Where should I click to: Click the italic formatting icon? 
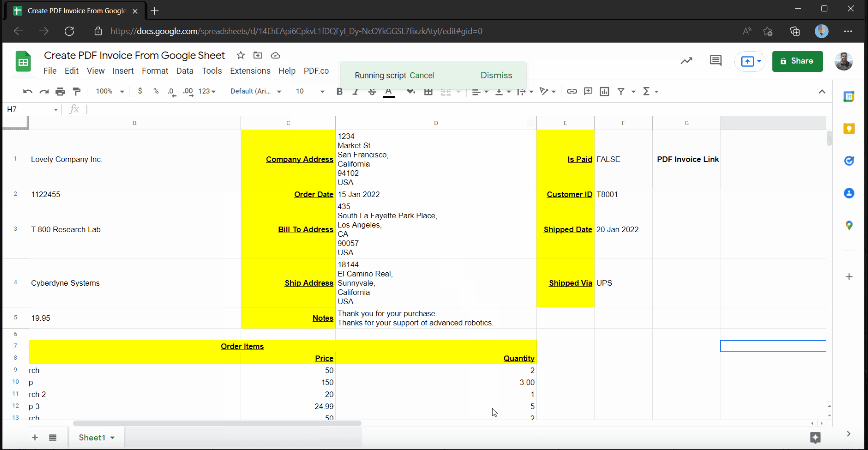coord(355,91)
